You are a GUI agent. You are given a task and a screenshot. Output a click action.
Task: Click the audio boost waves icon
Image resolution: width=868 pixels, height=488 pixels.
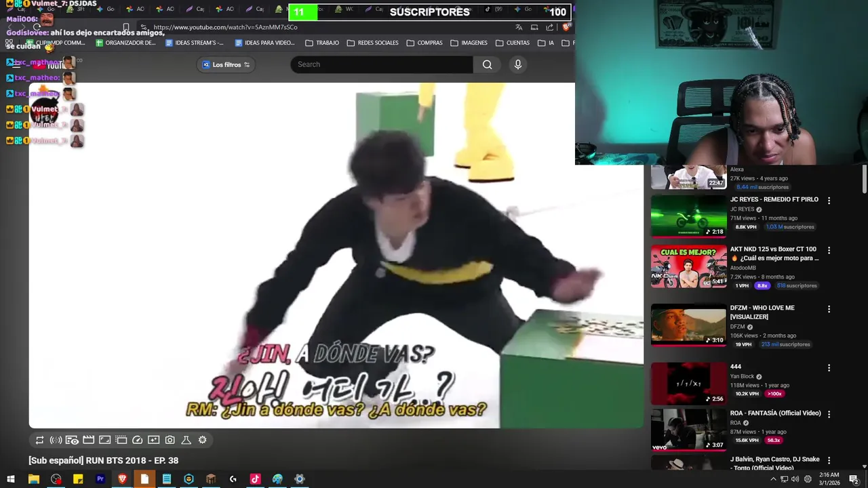(56, 440)
